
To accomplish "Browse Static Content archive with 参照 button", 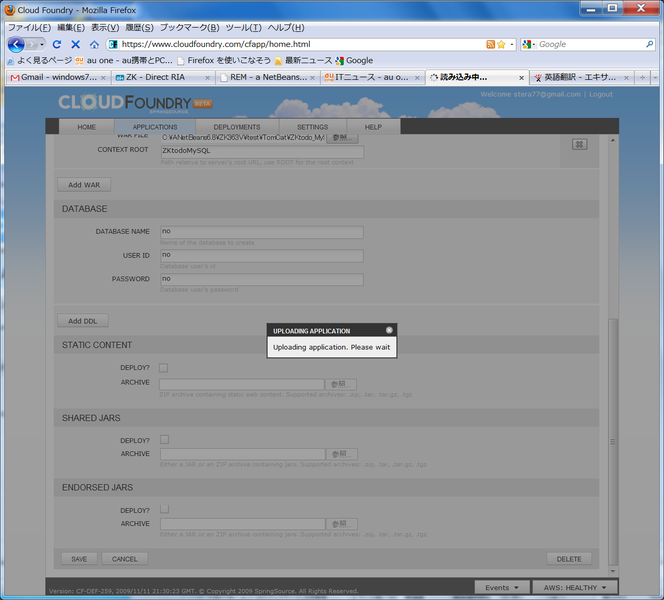I will pyautogui.click(x=340, y=384).
